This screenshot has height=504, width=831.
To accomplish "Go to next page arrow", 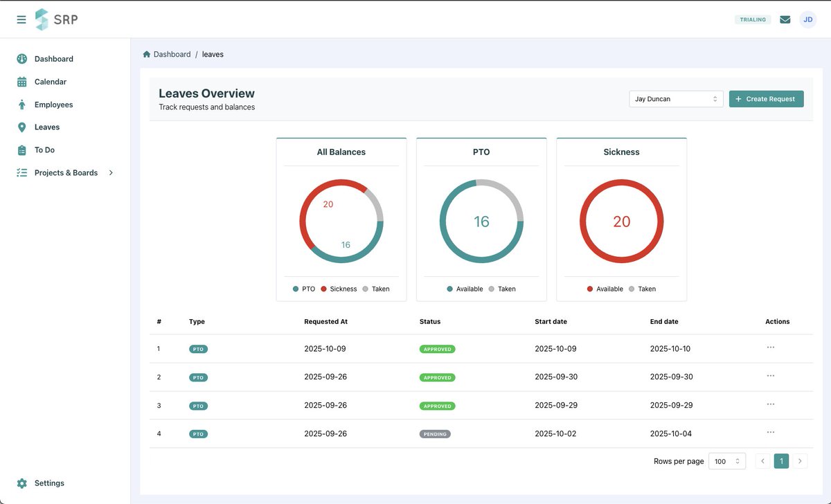I will 800,461.
